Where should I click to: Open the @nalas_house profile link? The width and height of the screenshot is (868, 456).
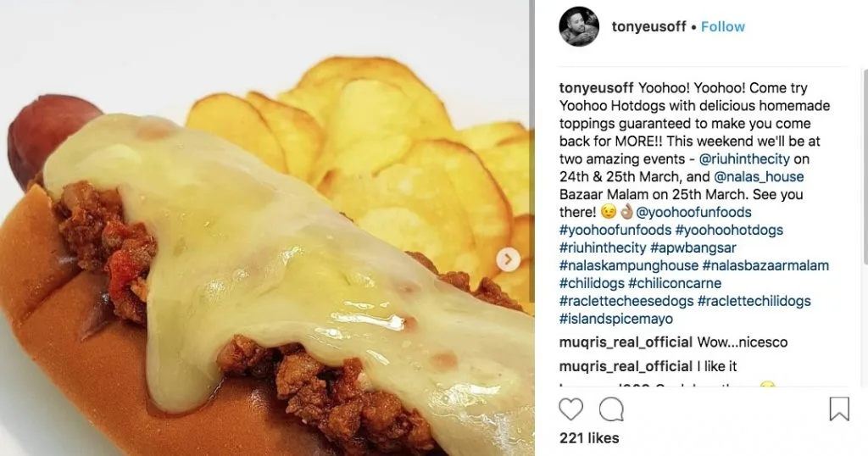tap(759, 176)
